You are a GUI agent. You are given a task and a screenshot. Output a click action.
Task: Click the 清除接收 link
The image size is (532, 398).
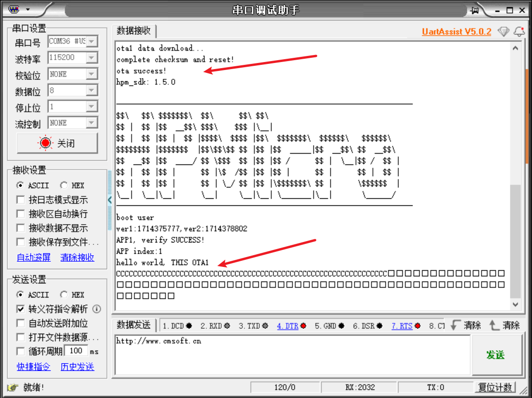(x=77, y=258)
